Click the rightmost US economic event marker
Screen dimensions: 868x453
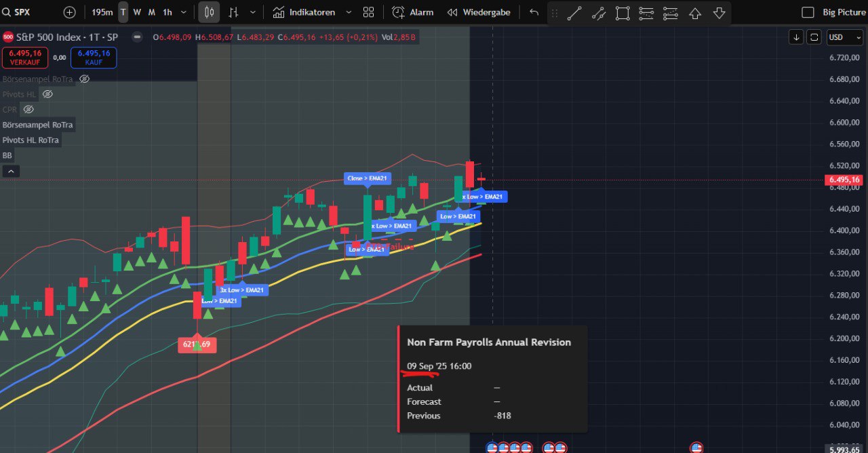click(696, 448)
